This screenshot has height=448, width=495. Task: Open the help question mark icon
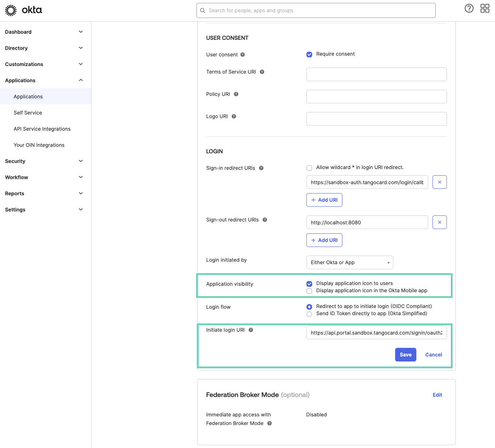(x=469, y=8)
